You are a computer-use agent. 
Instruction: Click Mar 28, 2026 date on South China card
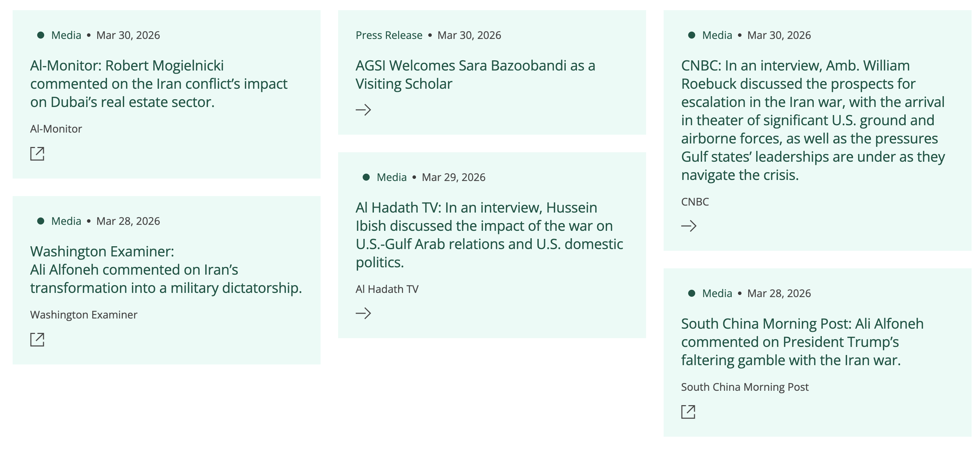pyautogui.click(x=779, y=294)
